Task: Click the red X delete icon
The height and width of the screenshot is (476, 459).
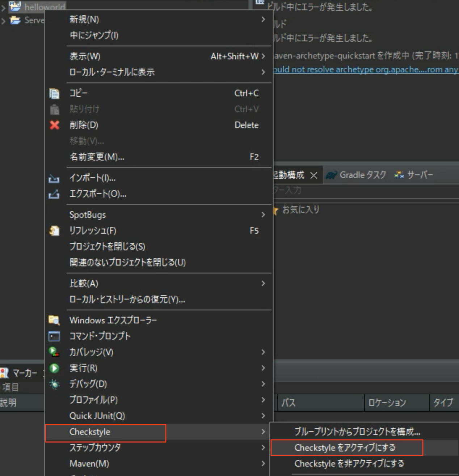Action: click(55, 125)
